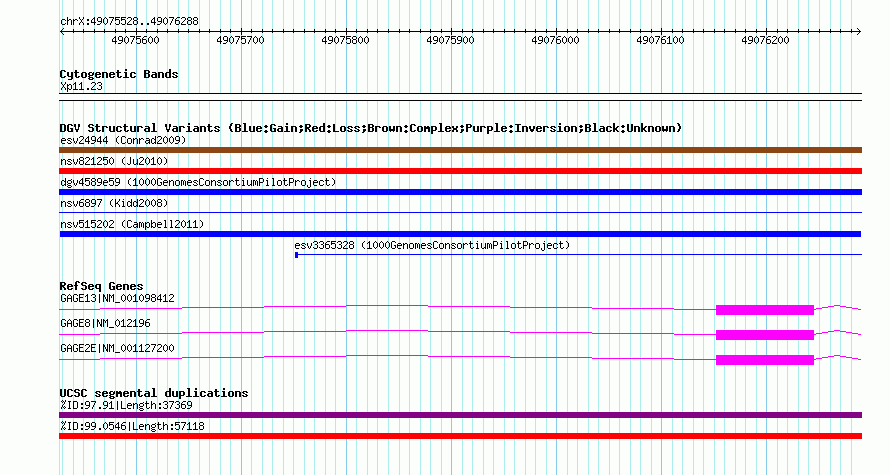Click the right arrow end of ruler
890x475 pixels.
tap(858, 32)
